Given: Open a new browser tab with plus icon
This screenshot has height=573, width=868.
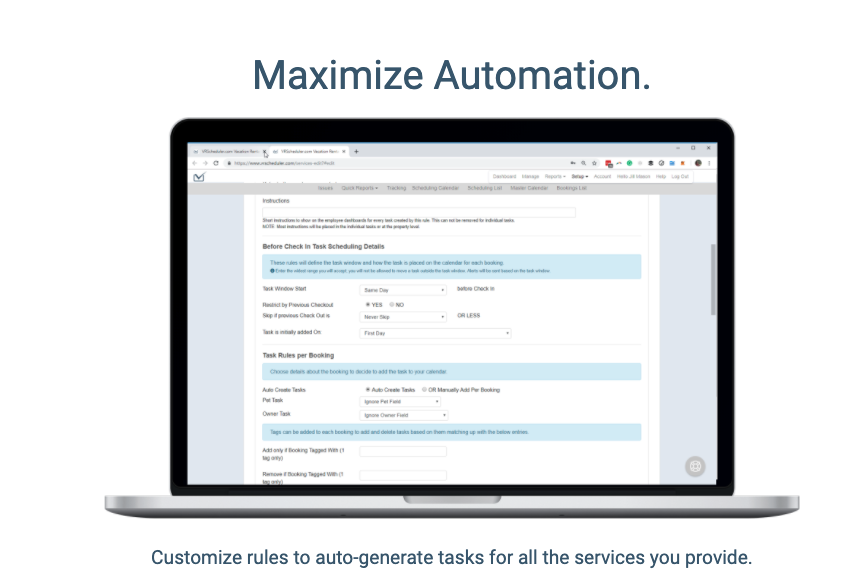Looking at the screenshot, I should [356, 151].
